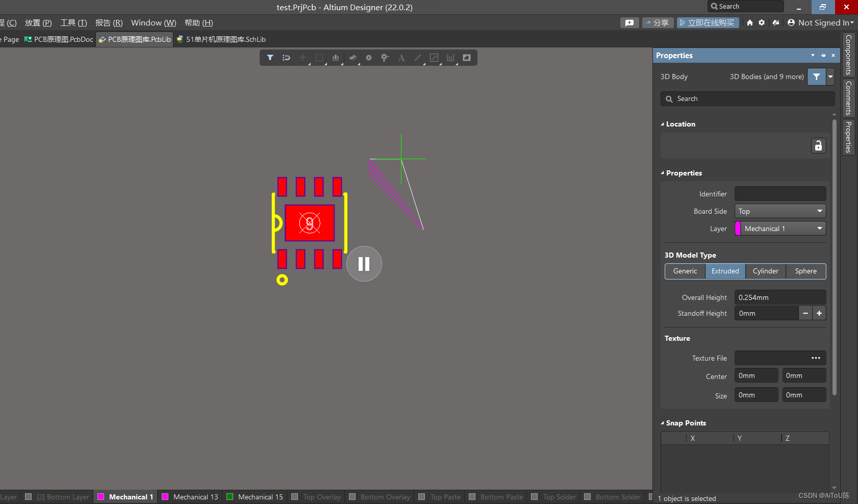The height and width of the screenshot is (504, 858).
Task: Click the 立即在线购买 button
Action: coord(708,23)
